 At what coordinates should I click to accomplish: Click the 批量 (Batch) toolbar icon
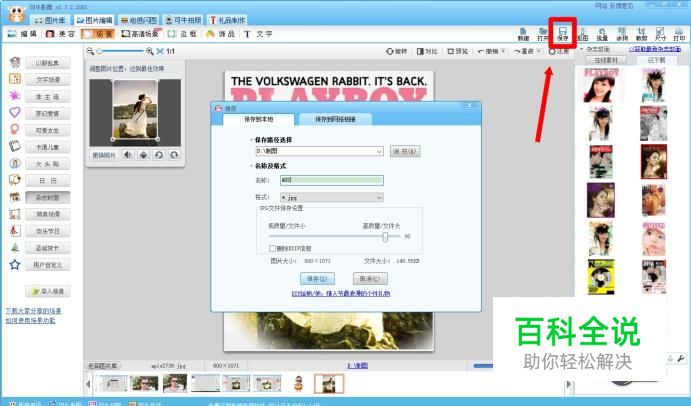(602, 34)
